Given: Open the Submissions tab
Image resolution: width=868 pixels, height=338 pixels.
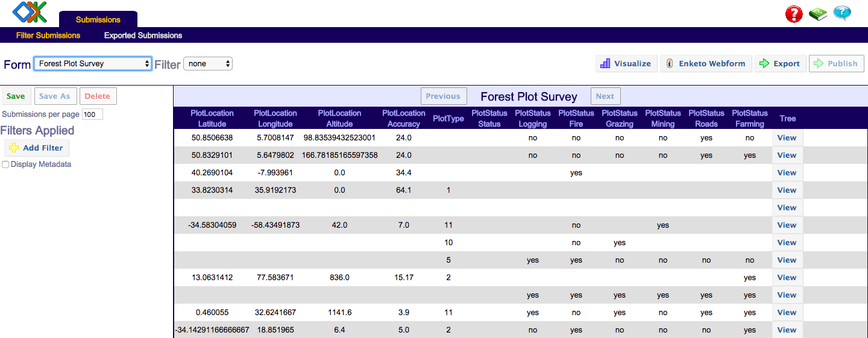Looking at the screenshot, I should click(x=98, y=19).
